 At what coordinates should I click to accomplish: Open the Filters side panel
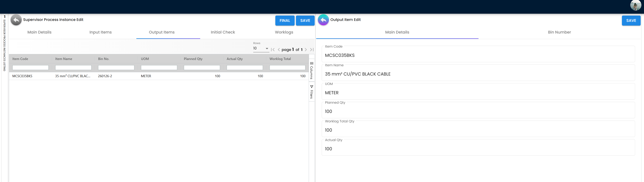point(312,92)
